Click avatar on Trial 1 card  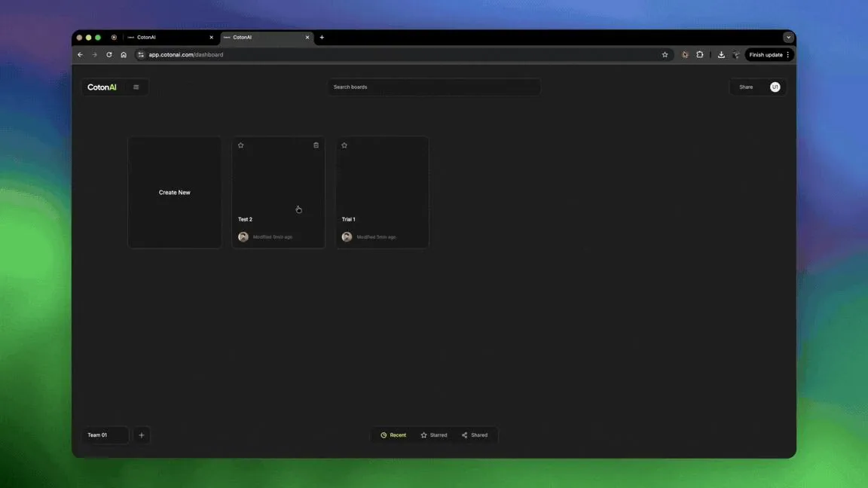[347, 236]
